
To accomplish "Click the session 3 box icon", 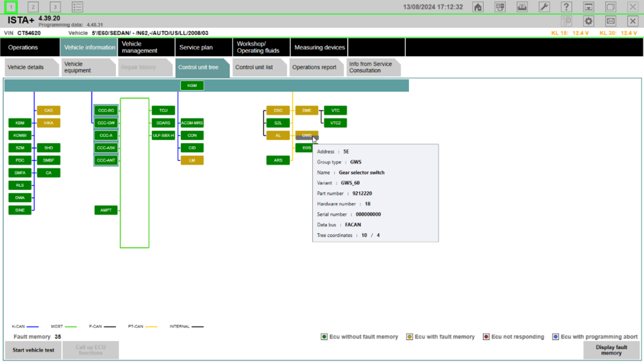I will [x=55, y=7].
